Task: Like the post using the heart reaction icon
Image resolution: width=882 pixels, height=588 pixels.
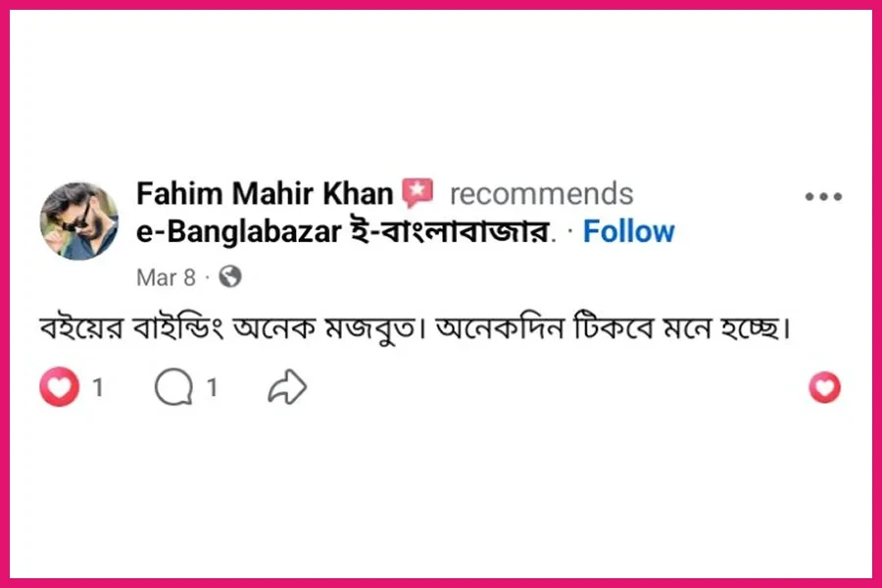Action: tap(59, 387)
